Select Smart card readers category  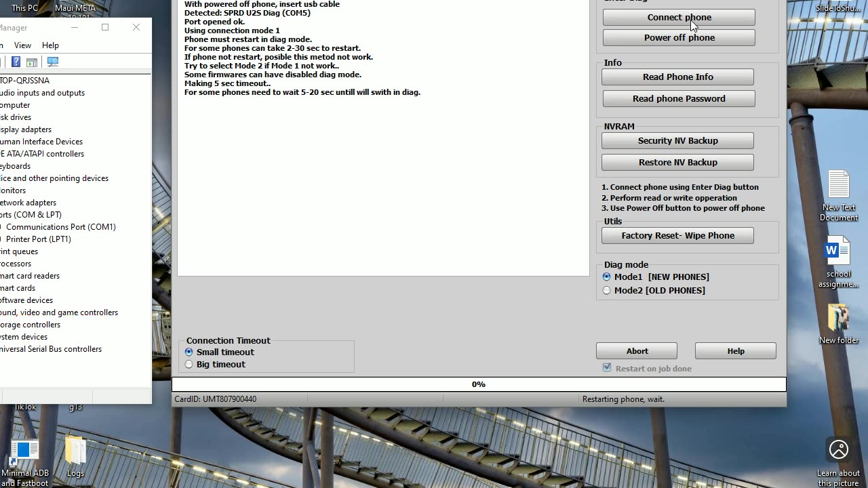click(x=30, y=276)
